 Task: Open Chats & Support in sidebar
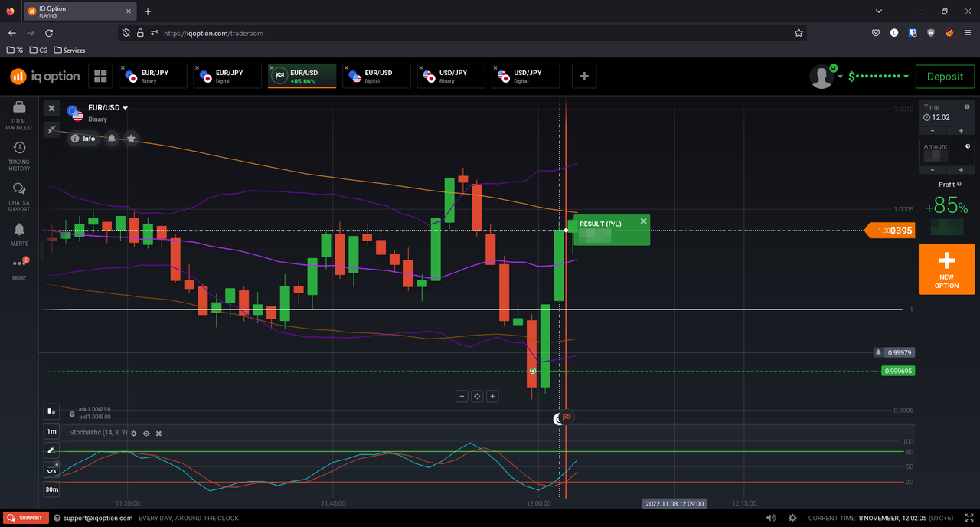click(x=19, y=198)
